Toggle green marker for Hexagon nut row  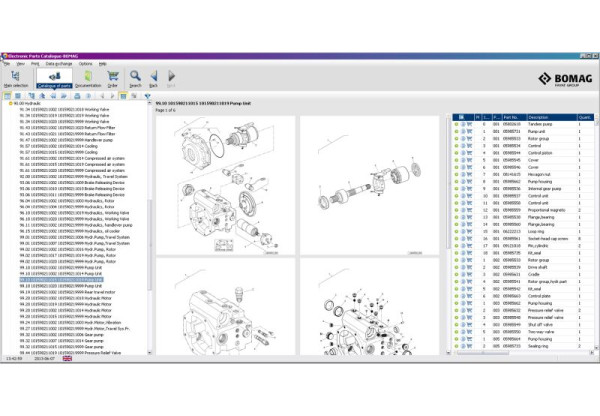coord(456,173)
